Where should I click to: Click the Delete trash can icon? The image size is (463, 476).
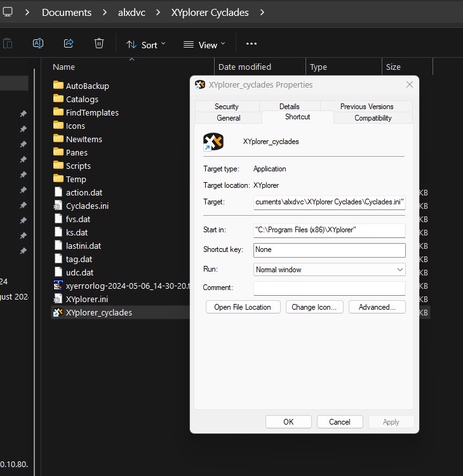click(x=99, y=44)
